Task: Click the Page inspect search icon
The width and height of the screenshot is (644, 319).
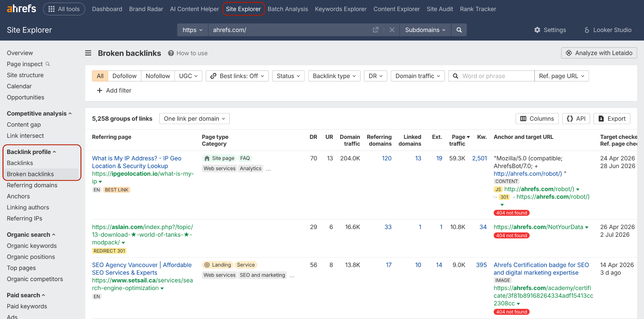Action: [x=48, y=64]
